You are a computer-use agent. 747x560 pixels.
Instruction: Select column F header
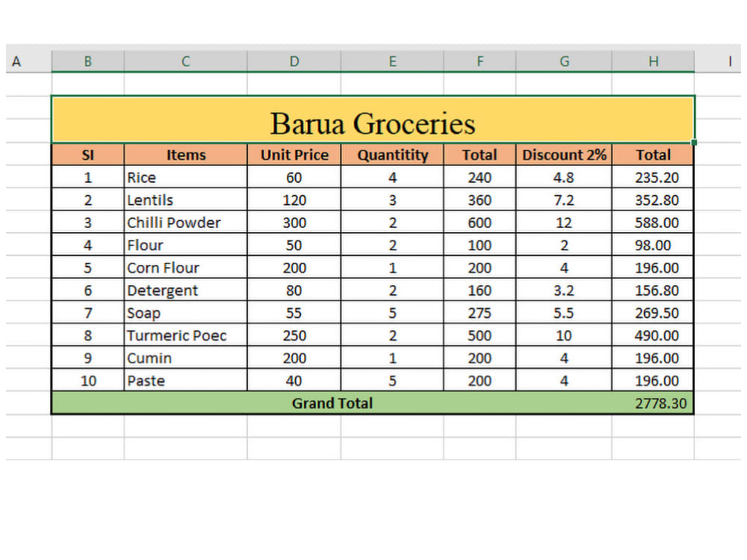click(480, 61)
